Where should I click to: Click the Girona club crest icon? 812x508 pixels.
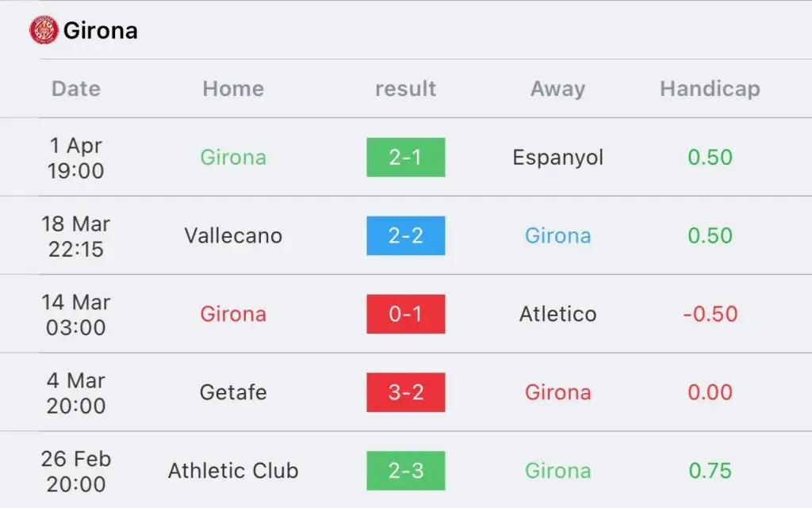[44, 30]
